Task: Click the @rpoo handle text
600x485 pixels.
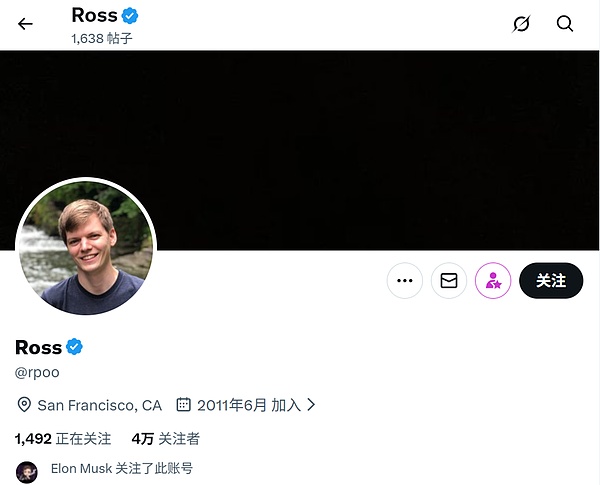Action: (x=37, y=372)
